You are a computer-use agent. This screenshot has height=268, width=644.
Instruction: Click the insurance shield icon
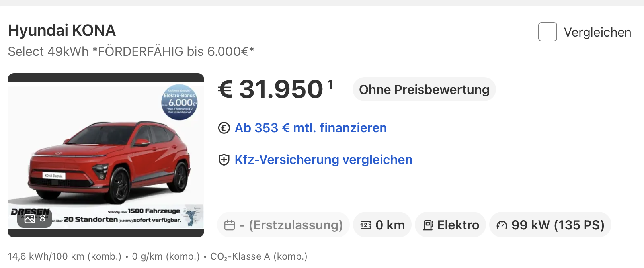point(224,160)
